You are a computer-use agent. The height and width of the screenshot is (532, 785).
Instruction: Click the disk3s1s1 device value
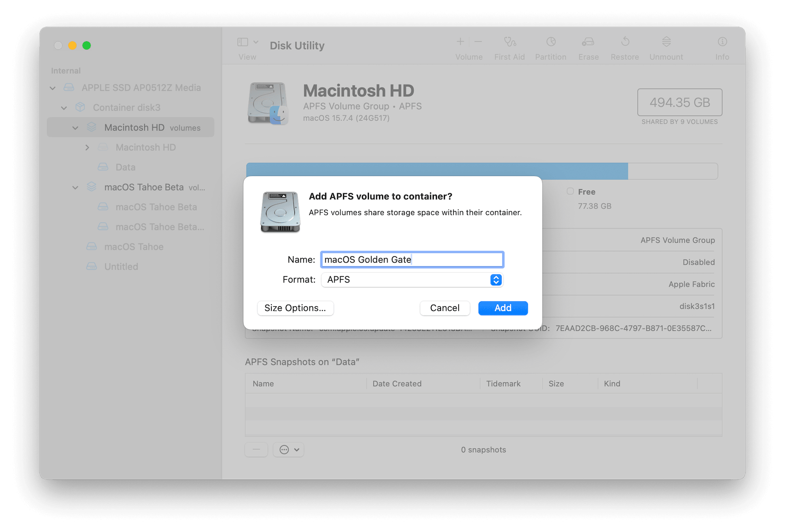pyautogui.click(x=697, y=306)
